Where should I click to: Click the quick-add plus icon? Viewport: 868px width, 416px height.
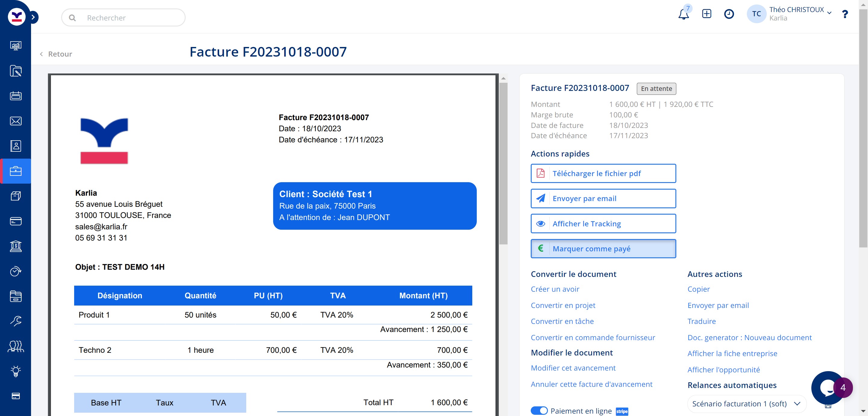[706, 14]
